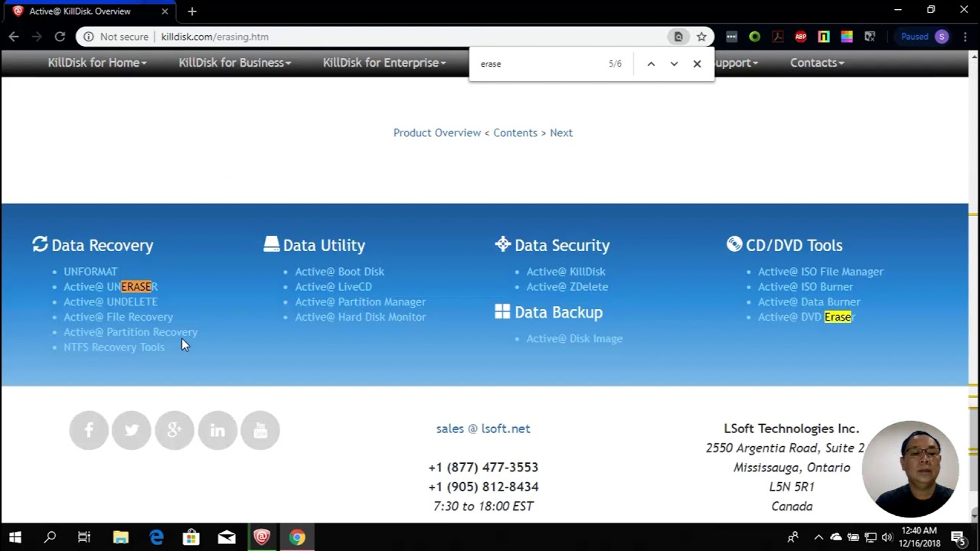Go to the Next page link
980x551 pixels.
[x=561, y=133]
